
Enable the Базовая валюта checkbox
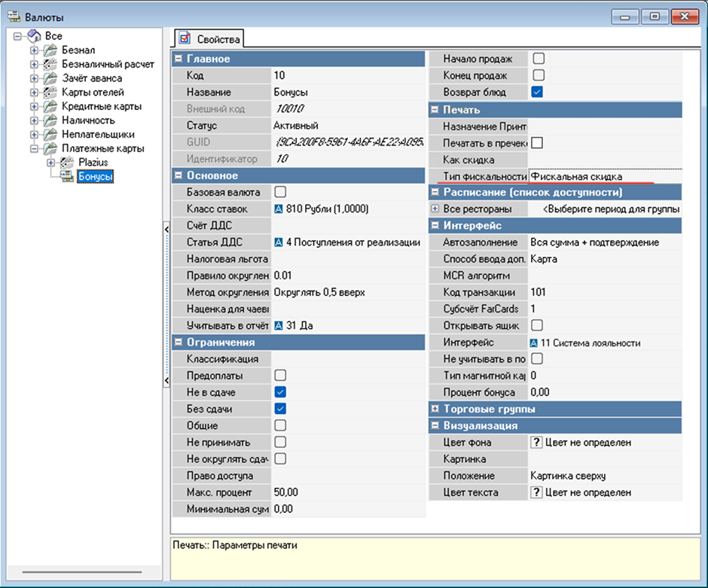point(280,192)
